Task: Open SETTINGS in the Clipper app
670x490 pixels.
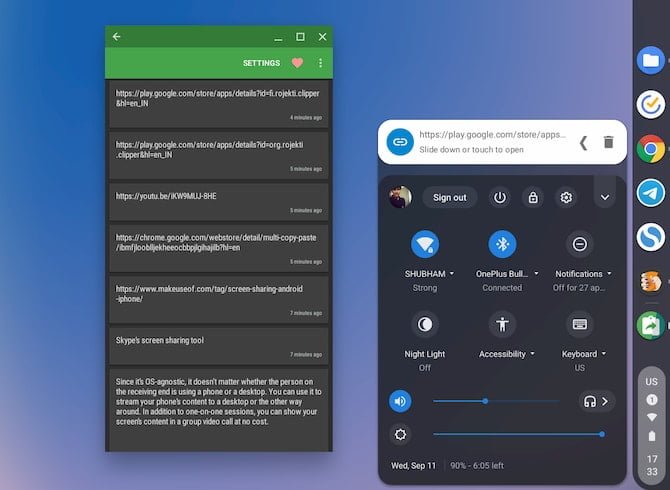Action: [x=261, y=63]
